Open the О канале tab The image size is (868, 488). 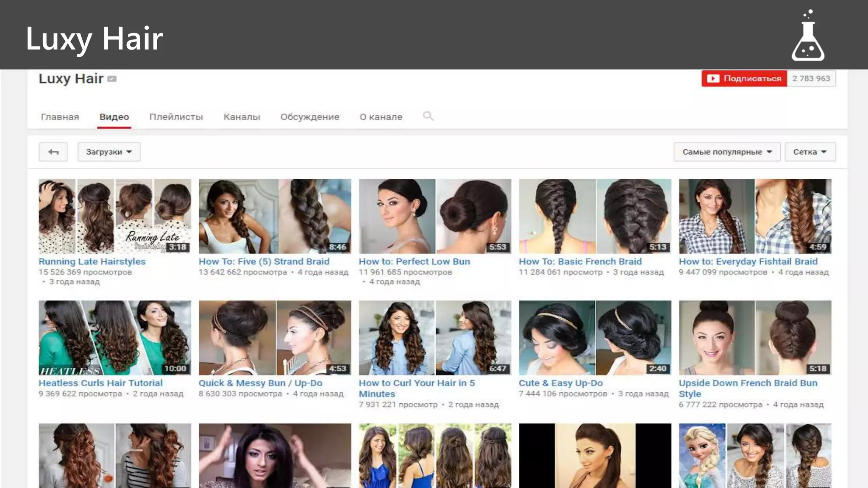coord(381,117)
